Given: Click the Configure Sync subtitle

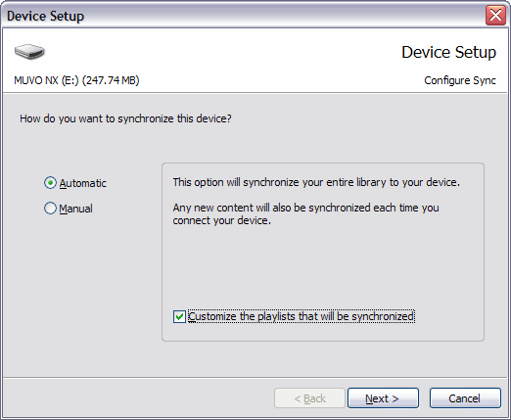Looking at the screenshot, I should coord(460,80).
